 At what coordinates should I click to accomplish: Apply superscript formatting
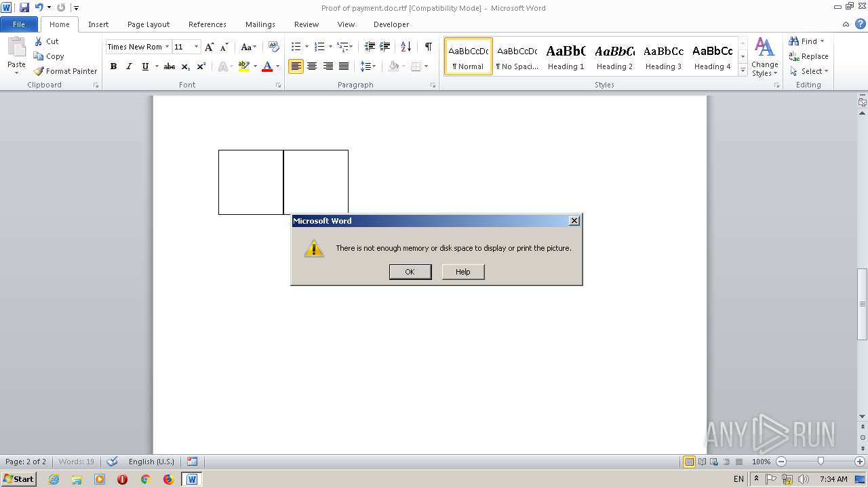coord(201,66)
